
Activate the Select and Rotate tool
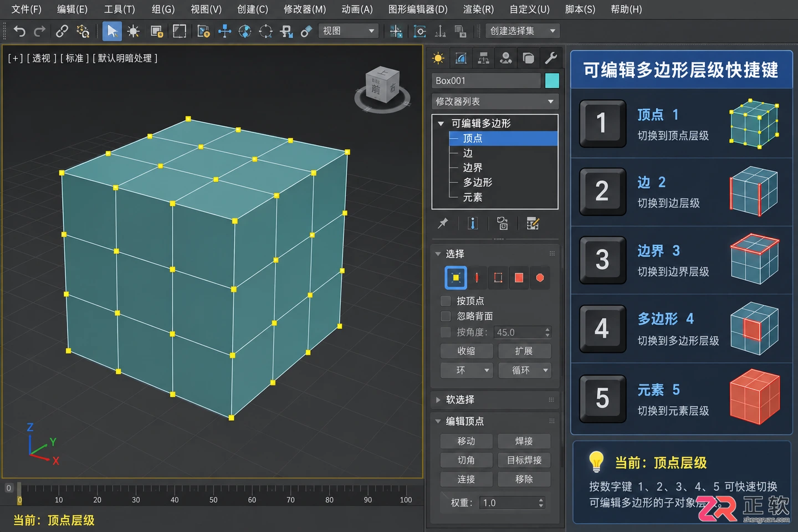tap(245, 31)
